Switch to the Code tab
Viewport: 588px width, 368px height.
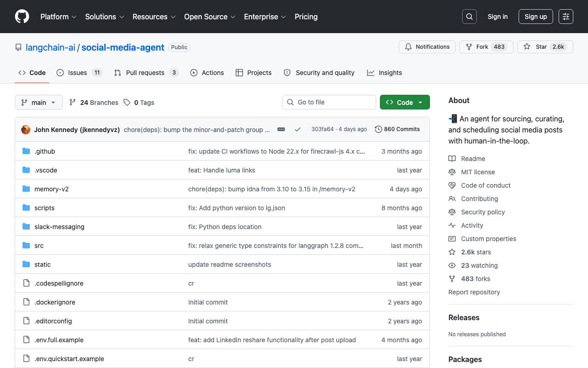pyautogui.click(x=32, y=73)
